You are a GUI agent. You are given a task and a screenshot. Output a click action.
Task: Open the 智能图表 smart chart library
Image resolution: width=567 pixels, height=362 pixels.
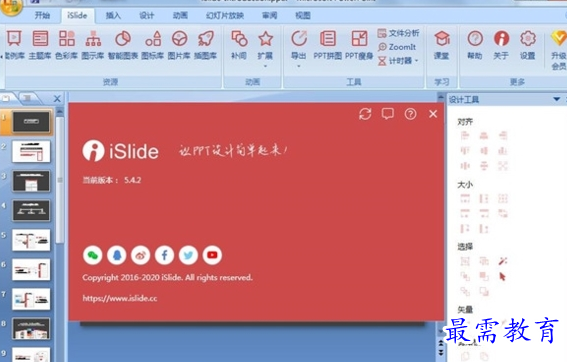[123, 45]
